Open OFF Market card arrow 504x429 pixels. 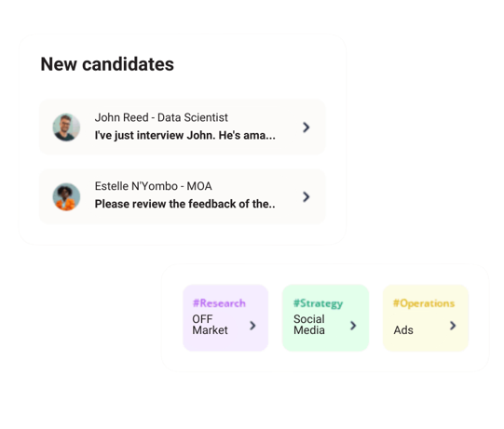(252, 326)
